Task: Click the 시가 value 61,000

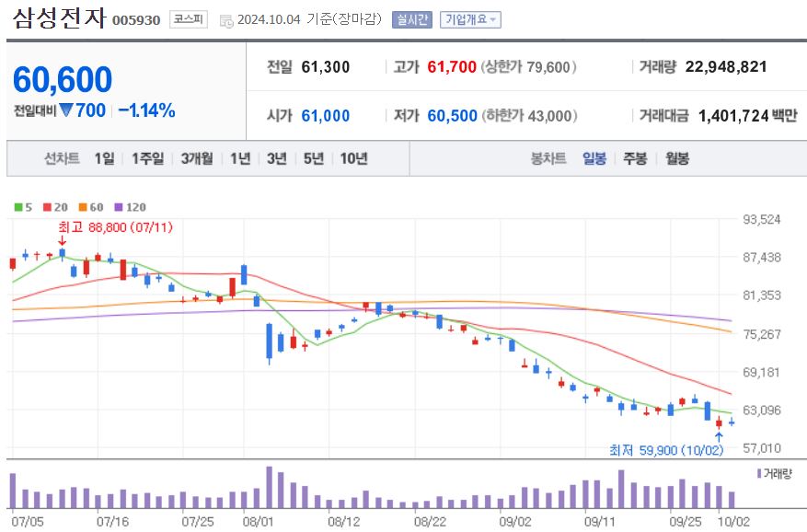Action: pos(325,116)
